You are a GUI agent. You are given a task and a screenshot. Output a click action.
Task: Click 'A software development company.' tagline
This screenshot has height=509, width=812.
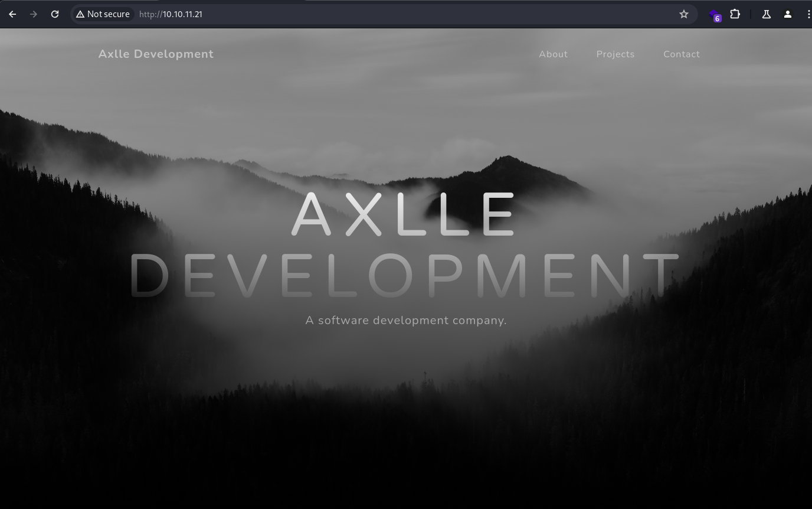406,320
